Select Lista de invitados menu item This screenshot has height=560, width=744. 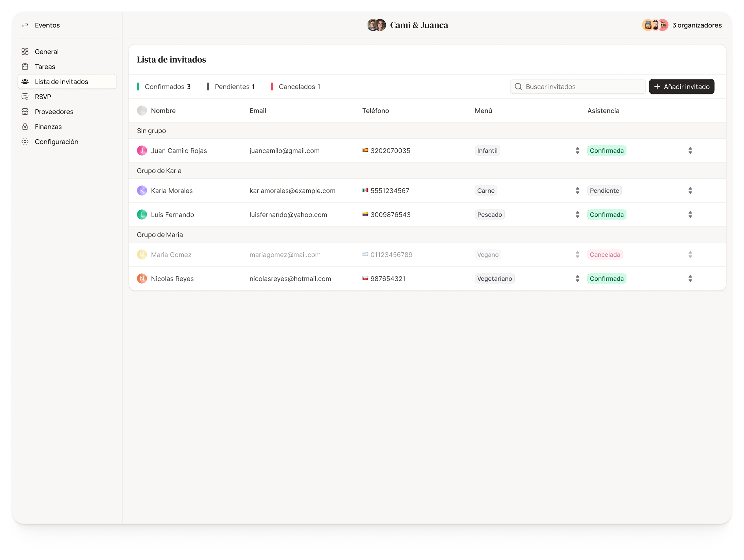click(x=67, y=81)
